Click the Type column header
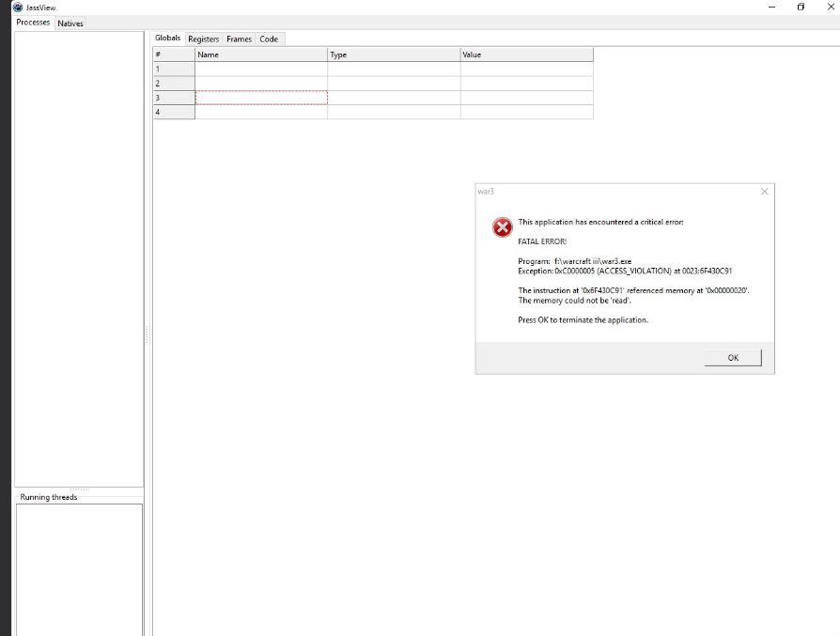 (x=394, y=54)
